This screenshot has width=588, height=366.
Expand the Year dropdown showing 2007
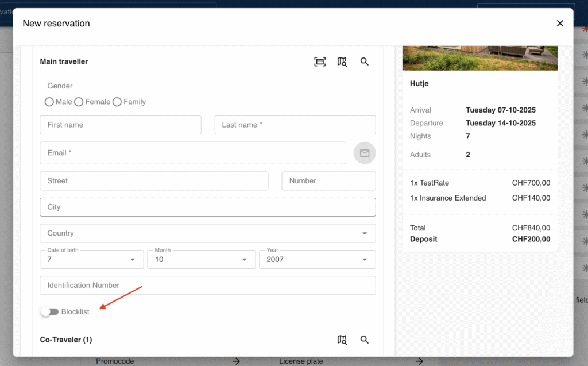317,259
